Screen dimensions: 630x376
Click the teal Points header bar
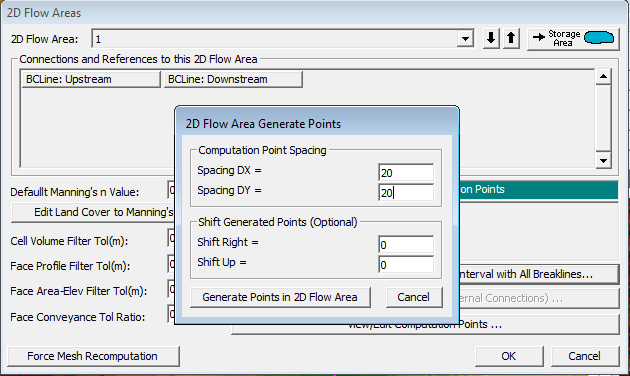tap(539, 190)
